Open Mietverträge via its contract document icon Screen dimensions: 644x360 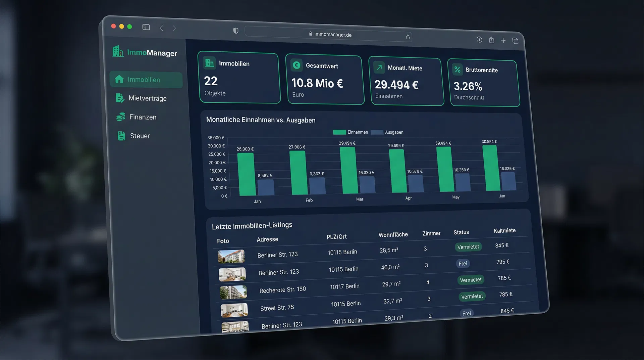pos(120,98)
